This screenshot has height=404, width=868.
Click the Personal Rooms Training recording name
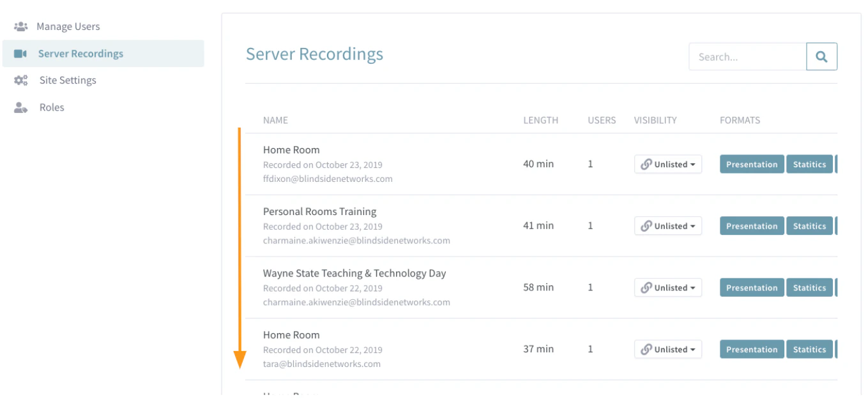click(319, 211)
